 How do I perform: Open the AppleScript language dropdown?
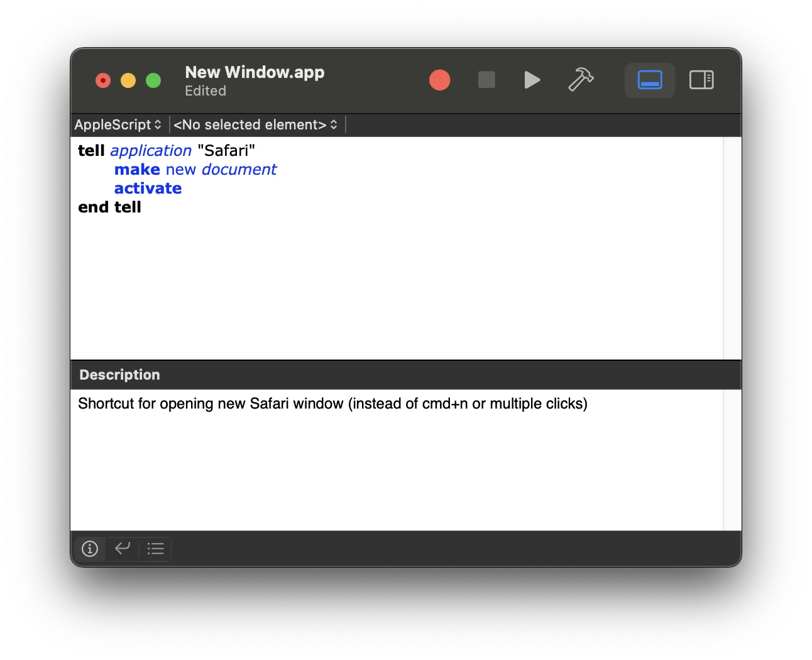118,124
